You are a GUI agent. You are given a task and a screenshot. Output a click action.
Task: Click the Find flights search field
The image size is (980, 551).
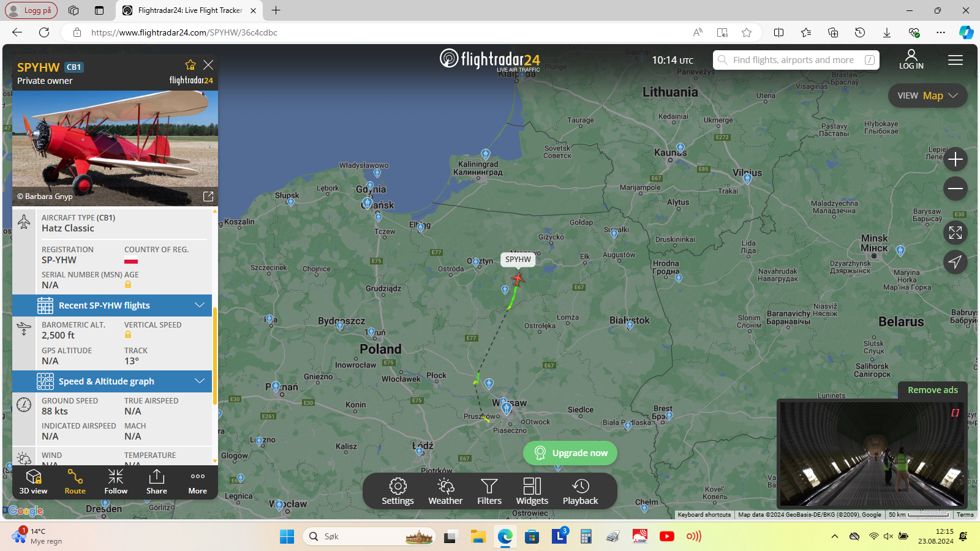(796, 60)
